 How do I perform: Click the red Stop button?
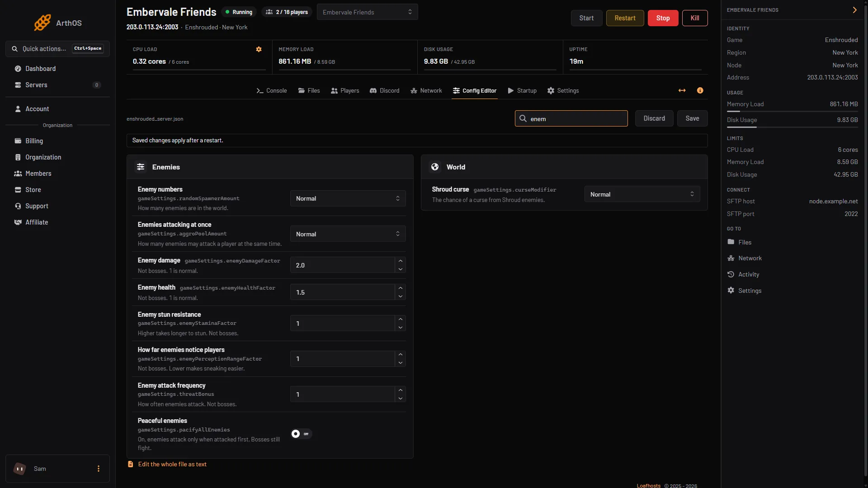pos(663,18)
